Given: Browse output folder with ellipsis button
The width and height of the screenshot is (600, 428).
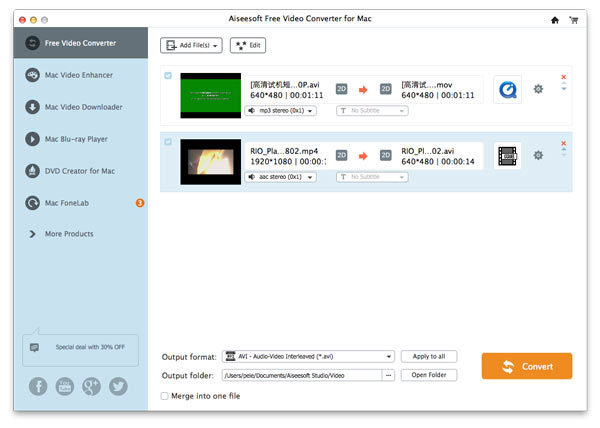Looking at the screenshot, I should pos(388,375).
